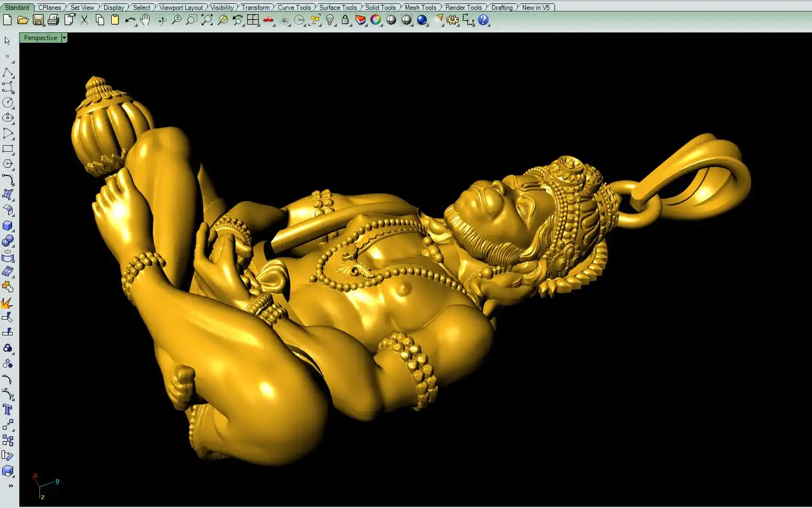The image size is (812, 508).
Task: Open the Surface Tools tab
Action: pos(338,7)
